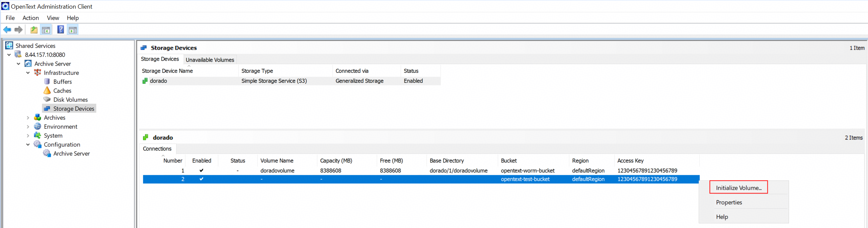Click the Shared Services root icon
Screen dimensions: 868x228
pos(9,46)
